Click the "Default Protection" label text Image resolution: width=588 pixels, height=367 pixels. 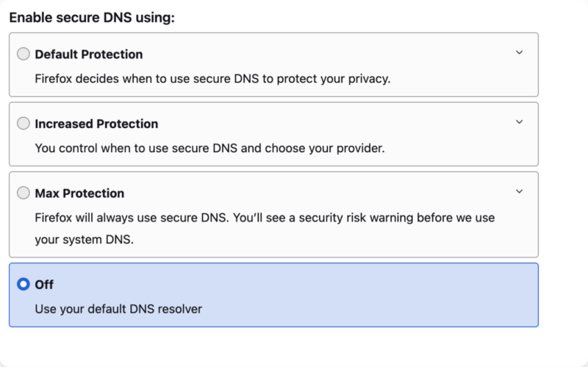point(88,54)
